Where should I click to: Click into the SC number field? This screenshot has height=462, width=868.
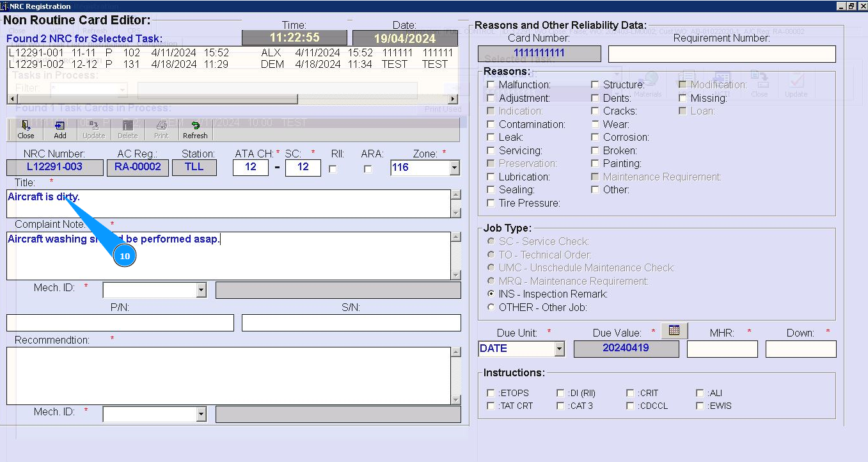(x=303, y=167)
